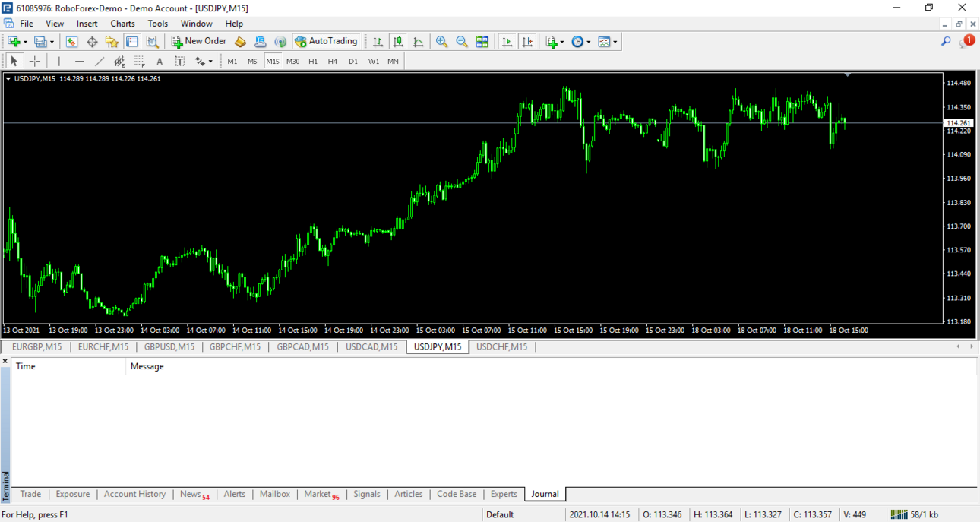
Task: Set timeframe to D1
Action: tap(353, 61)
